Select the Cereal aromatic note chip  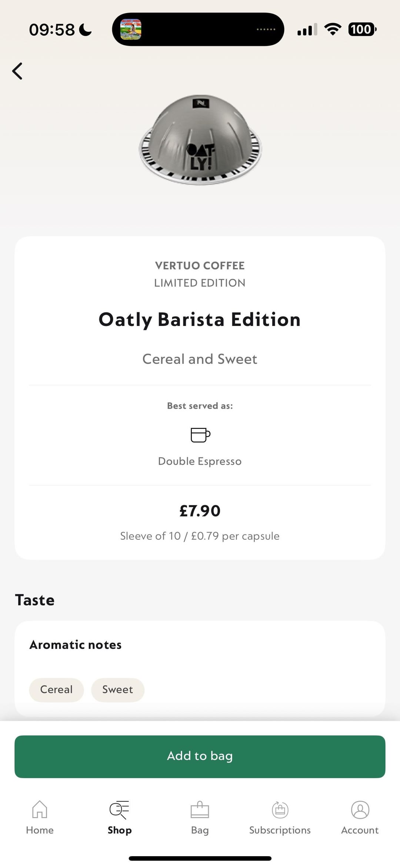(x=56, y=690)
